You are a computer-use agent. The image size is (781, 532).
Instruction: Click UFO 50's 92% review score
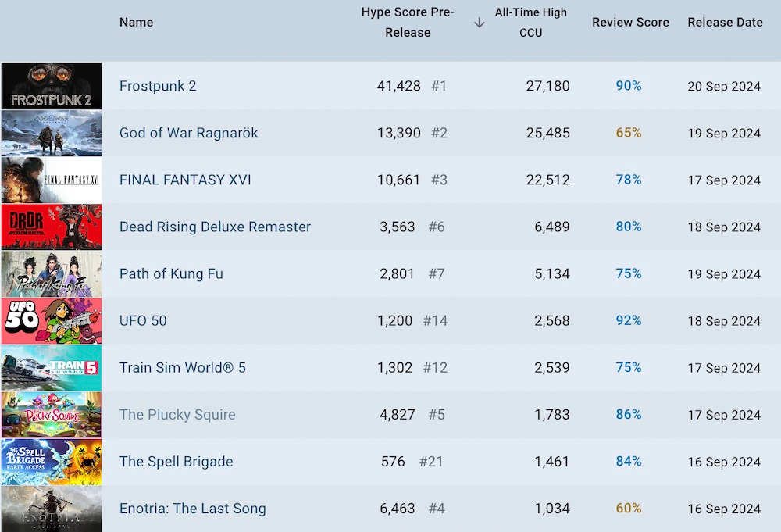click(x=628, y=320)
